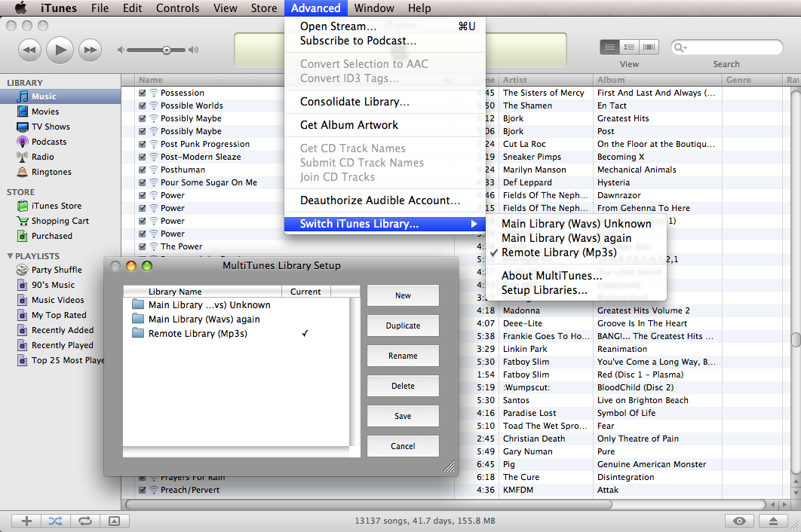Viewport: 801px width, 532px height.
Task: Select the Recently Played playlist
Action: (60, 345)
